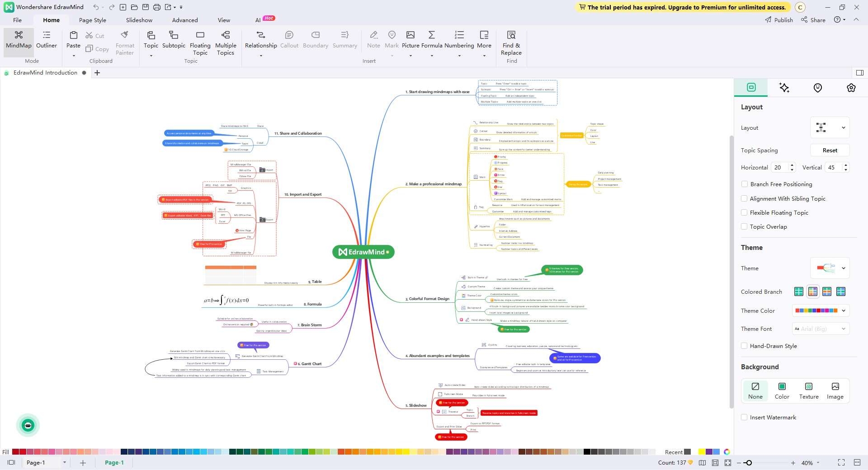Enable Branch Free Positioning
Image resolution: width=868 pixels, height=470 pixels.
coord(744,184)
